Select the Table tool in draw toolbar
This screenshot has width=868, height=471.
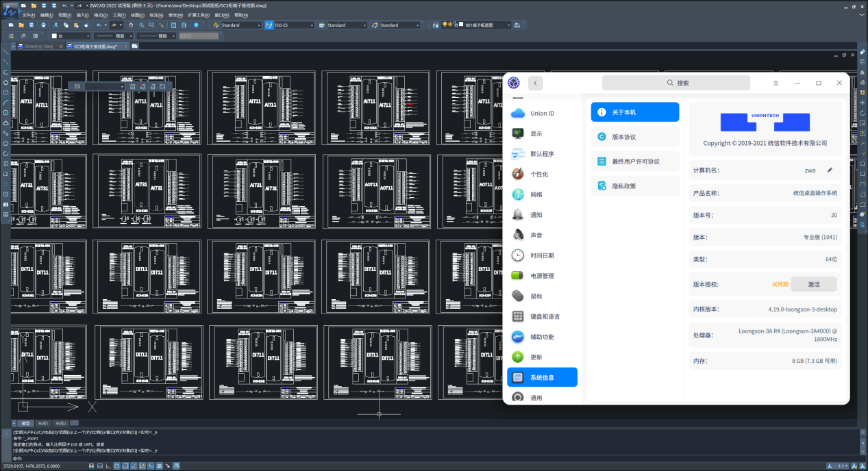[x=7, y=204]
